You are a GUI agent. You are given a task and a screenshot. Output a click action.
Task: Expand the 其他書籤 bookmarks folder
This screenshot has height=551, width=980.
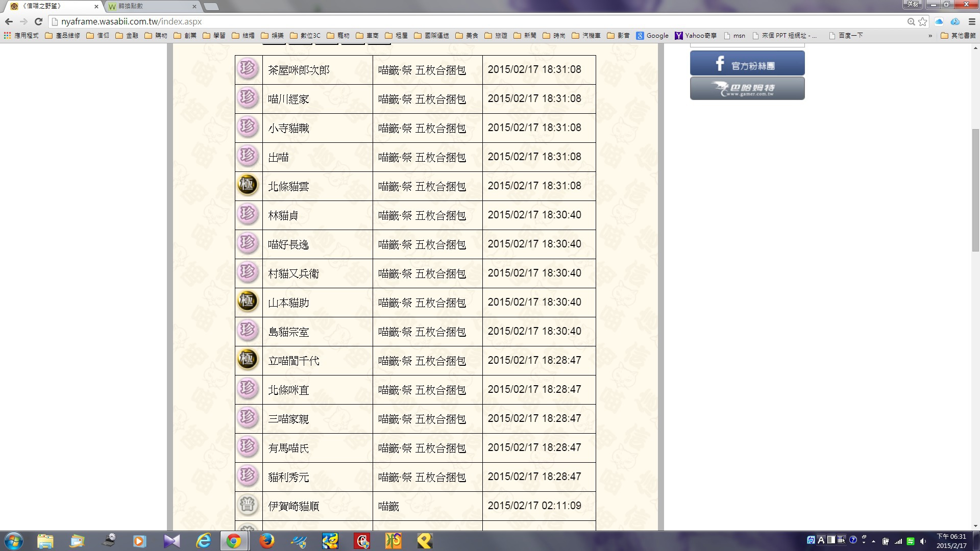click(x=958, y=36)
